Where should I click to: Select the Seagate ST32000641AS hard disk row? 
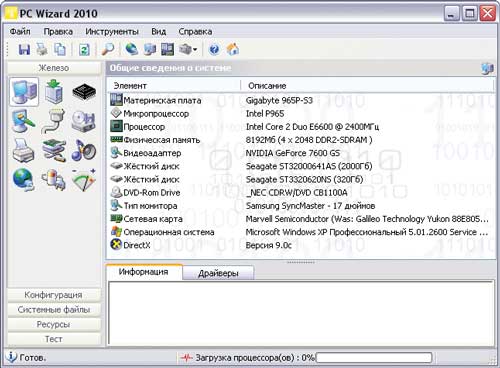click(x=300, y=166)
